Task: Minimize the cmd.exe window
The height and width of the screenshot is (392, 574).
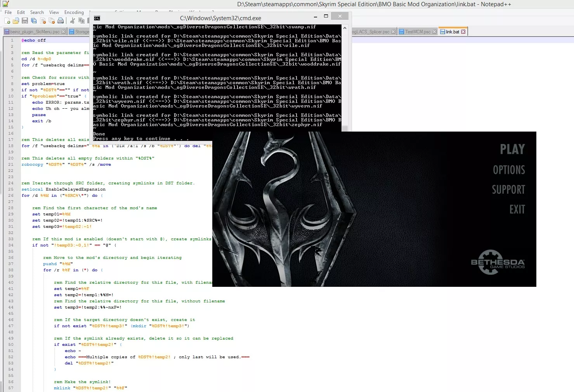Action: point(316,16)
